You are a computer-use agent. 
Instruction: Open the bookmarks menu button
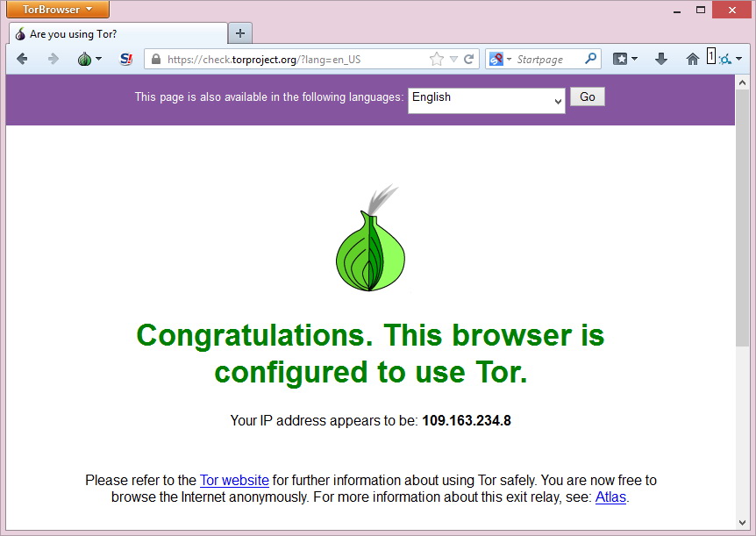(624, 60)
